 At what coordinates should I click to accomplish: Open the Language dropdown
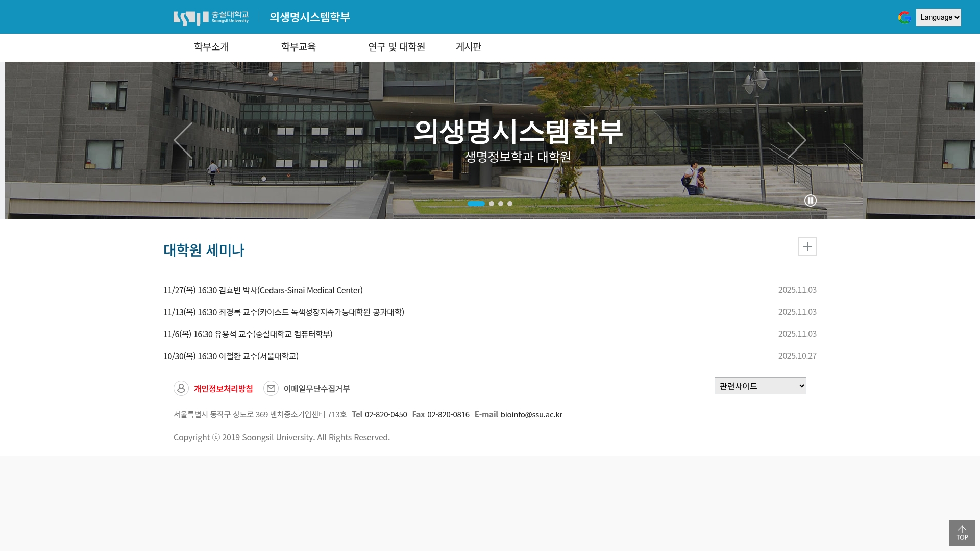pos(939,17)
